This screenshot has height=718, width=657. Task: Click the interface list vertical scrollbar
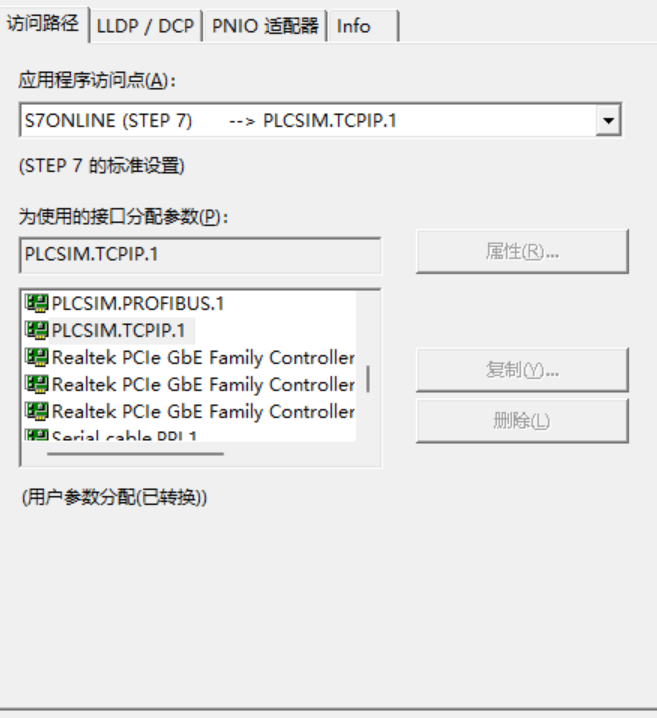tap(368, 378)
